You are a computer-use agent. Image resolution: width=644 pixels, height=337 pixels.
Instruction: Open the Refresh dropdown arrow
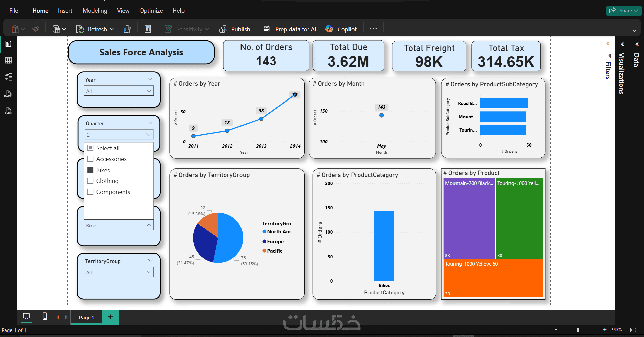pyautogui.click(x=112, y=29)
